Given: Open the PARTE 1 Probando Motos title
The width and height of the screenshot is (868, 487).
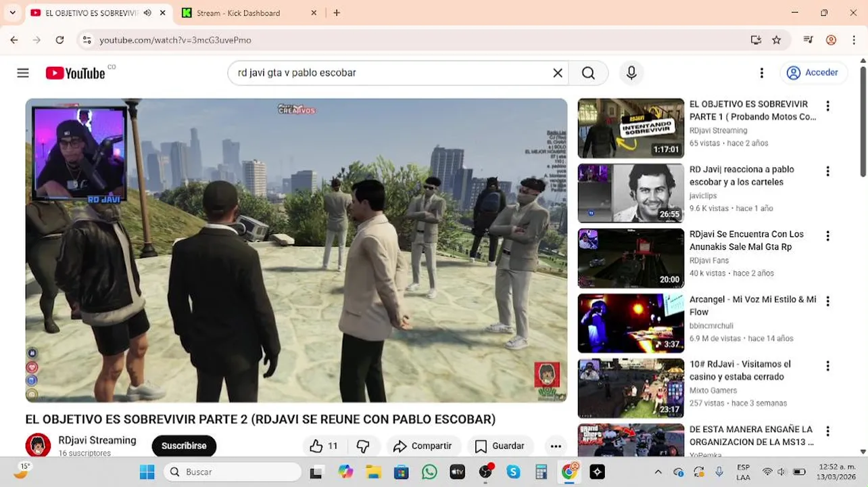Looking at the screenshot, I should click(x=753, y=110).
